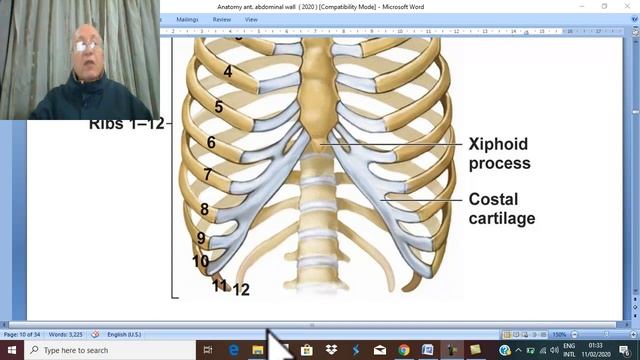Click the 'Costal cartilage' label in the diagram
640x360 pixels.
502,209
